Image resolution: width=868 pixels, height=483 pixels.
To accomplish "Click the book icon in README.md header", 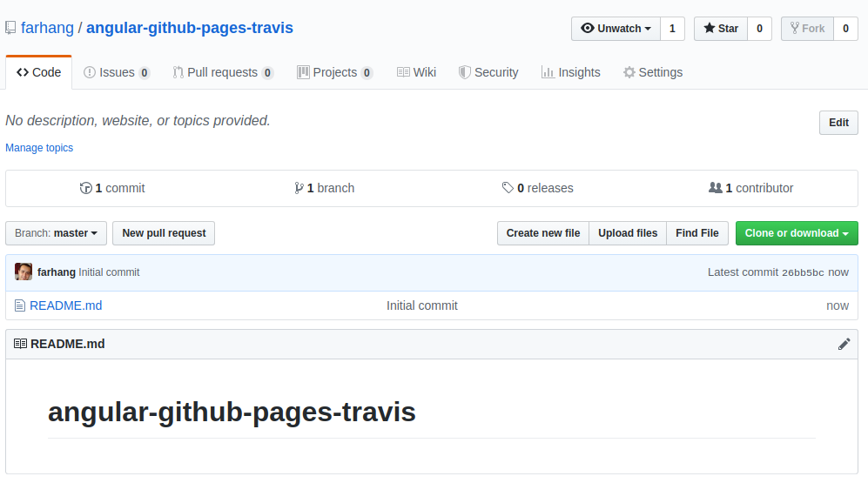I will coord(20,344).
